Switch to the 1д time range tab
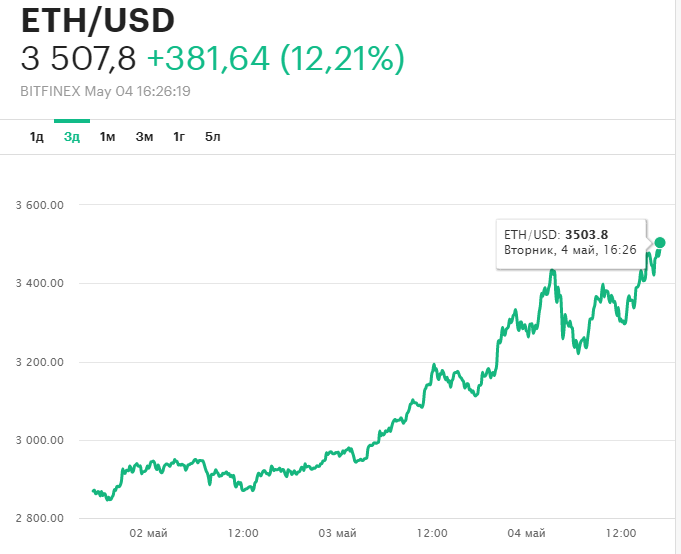 (37, 137)
